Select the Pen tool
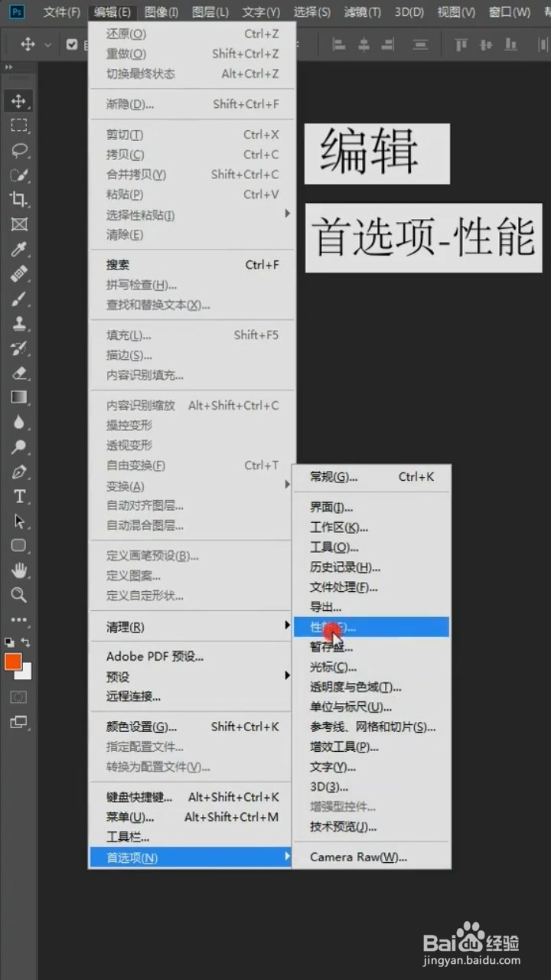The image size is (551, 980). (19, 472)
